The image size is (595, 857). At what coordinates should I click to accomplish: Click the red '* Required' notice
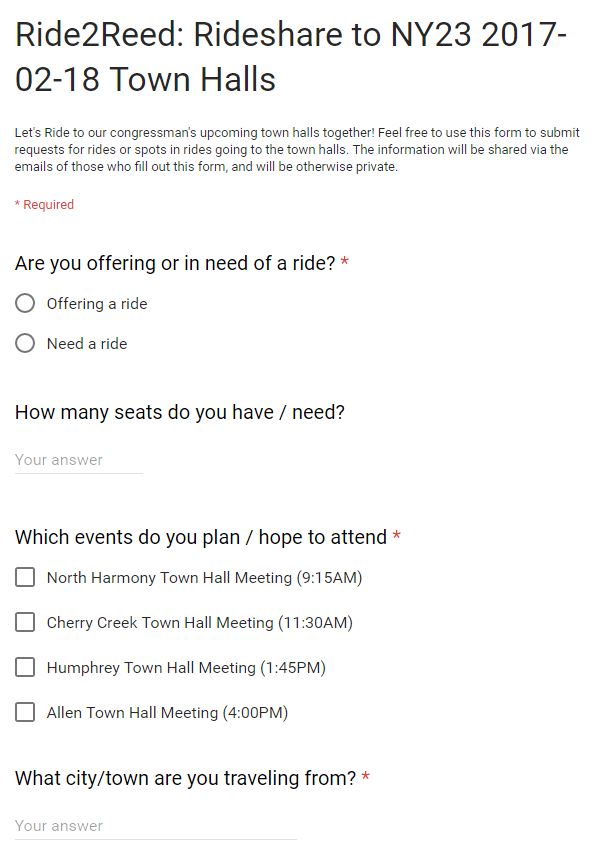click(44, 204)
